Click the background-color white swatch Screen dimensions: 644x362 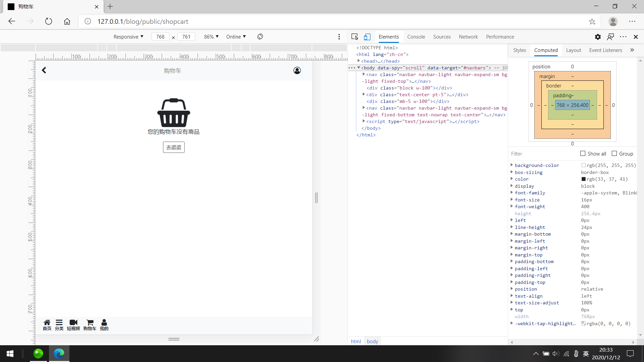[584, 165]
